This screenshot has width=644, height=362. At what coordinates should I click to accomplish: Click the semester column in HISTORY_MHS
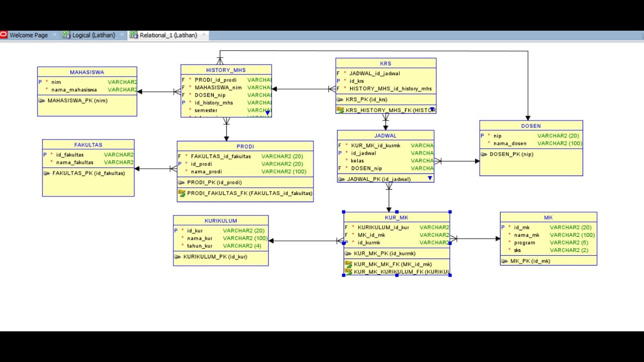[x=206, y=111]
